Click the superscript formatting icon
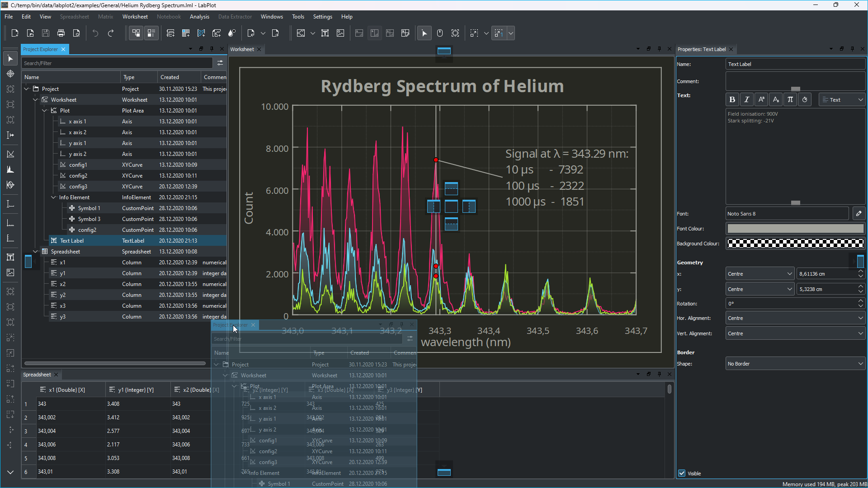The width and height of the screenshot is (868, 488). [761, 100]
